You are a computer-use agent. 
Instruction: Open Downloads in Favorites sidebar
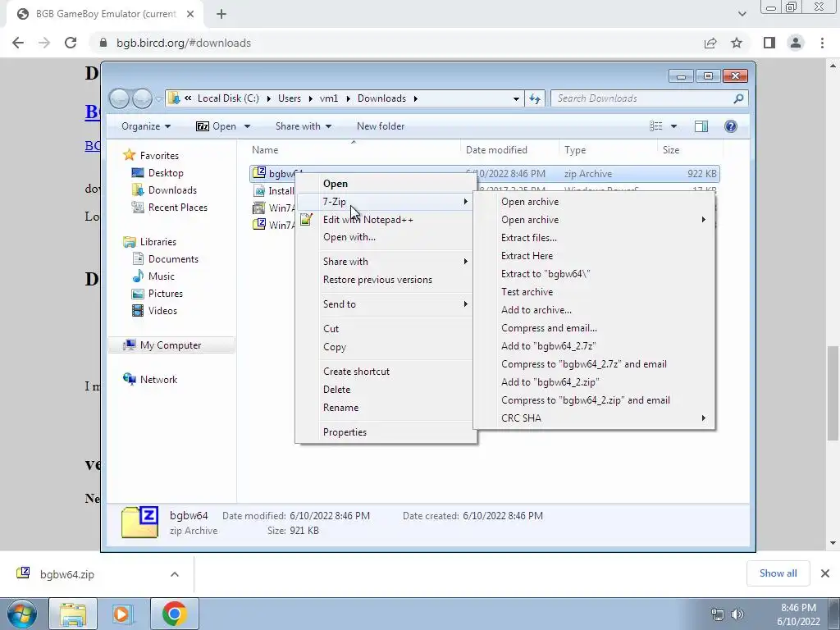point(172,190)
